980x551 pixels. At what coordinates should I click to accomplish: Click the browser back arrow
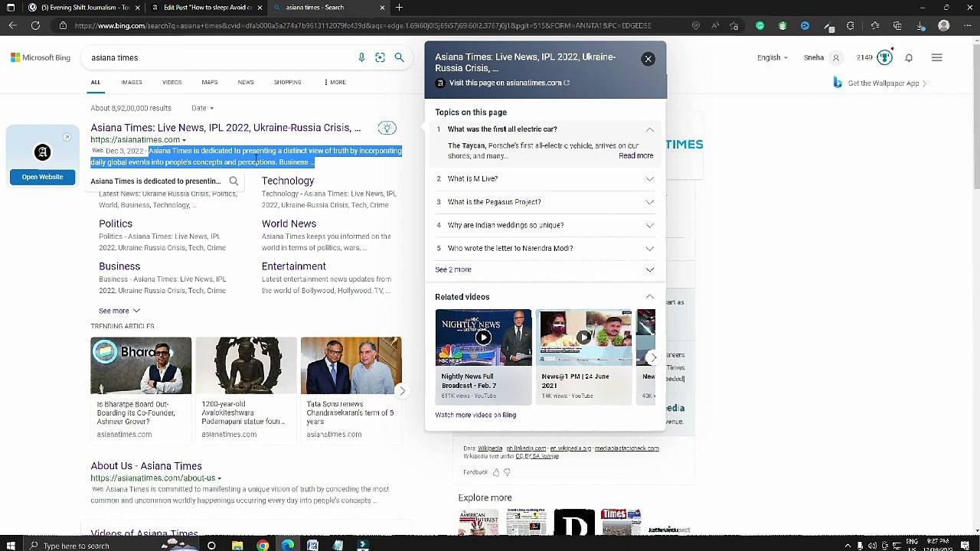[13, 25]
